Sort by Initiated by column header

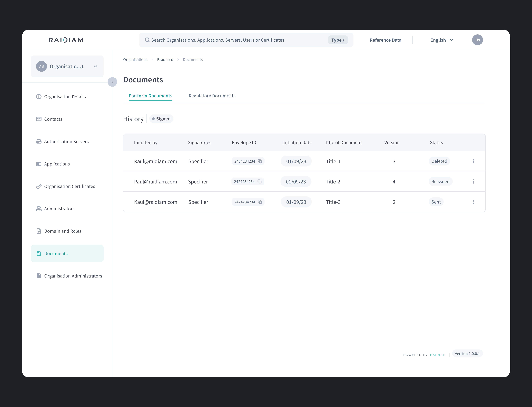(146, 143)
